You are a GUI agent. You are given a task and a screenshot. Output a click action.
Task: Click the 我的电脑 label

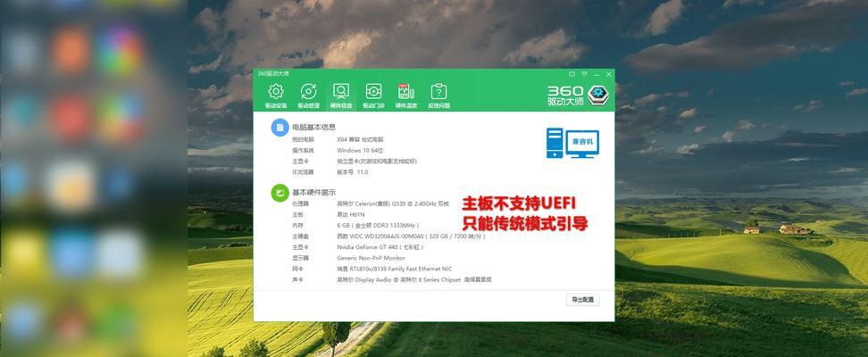click(x=303, y=139)
